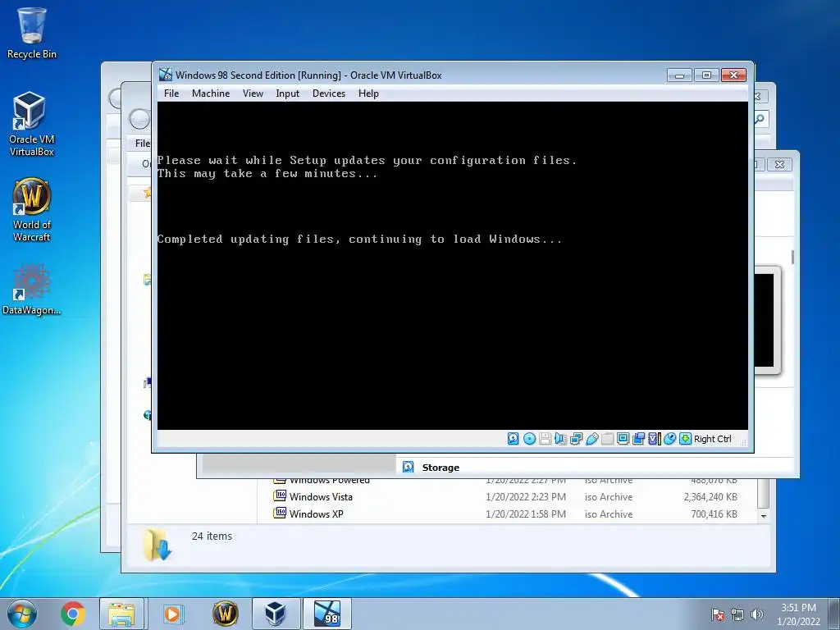
Task: Click the display settings indicator icon
Action: 623,439
